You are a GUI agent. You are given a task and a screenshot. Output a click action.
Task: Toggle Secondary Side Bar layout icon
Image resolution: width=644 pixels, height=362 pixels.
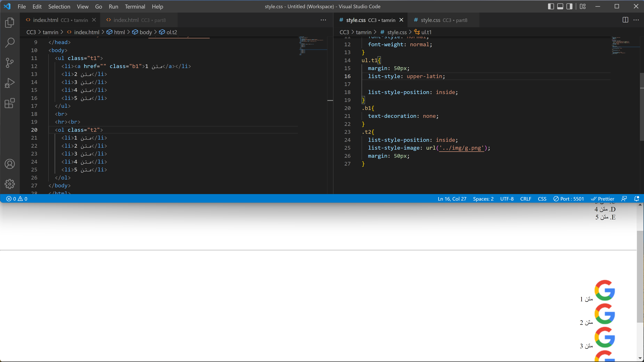pyautogui.click(x=569, y=7)
